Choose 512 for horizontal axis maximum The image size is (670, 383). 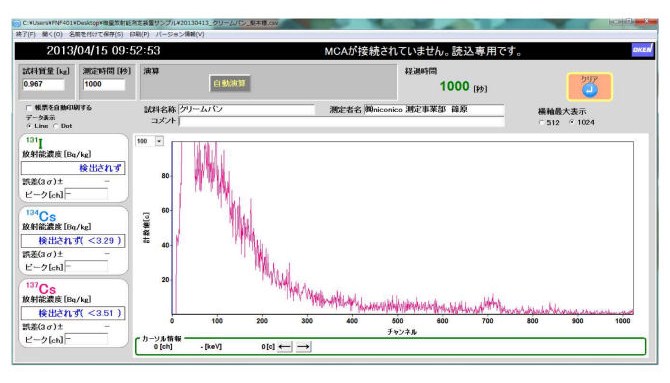coord(542,122)
